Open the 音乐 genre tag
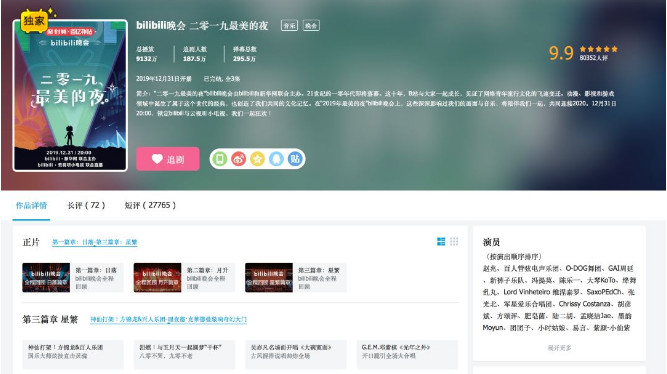This screenshot has height=374, width=667. [x=290, y=26]
